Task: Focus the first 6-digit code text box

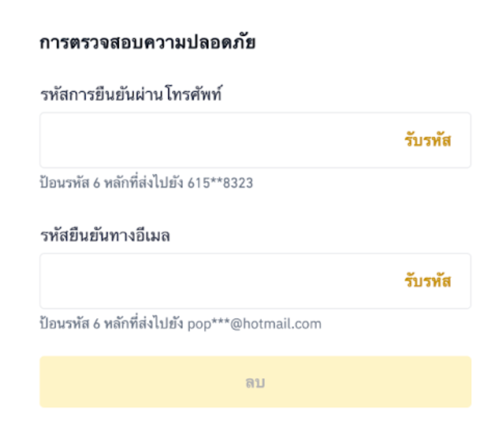Action: [215, 141]
